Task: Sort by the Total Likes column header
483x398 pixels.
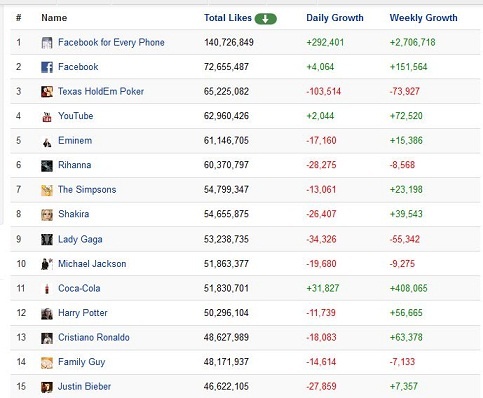Action: click(x=228, y=18)
